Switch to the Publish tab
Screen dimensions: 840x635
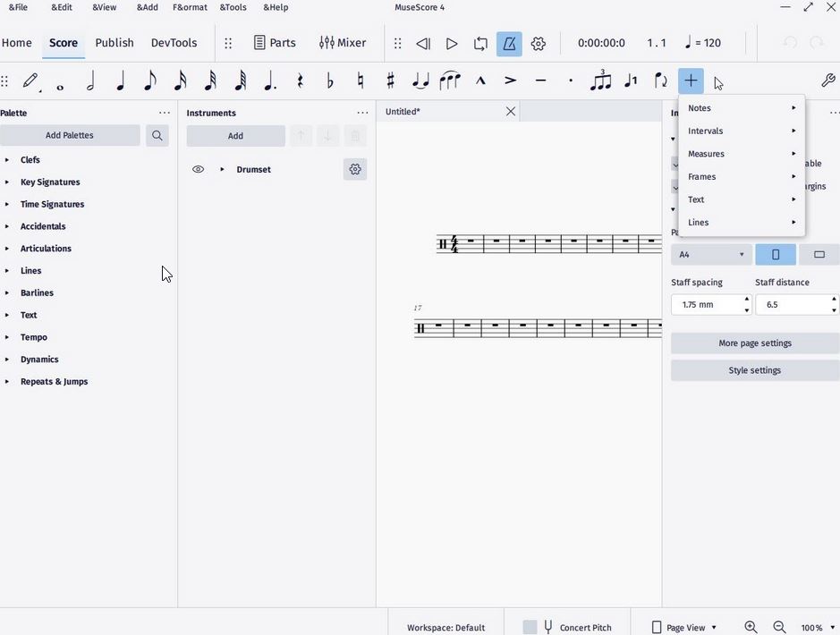click(114, 42)
